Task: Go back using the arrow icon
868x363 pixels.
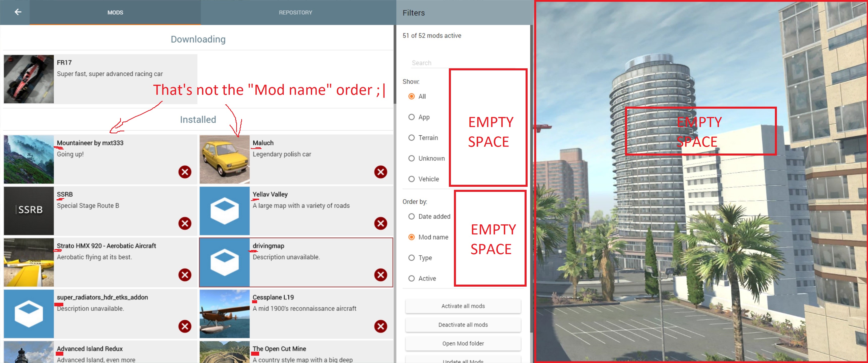Action: tap(18, 12)
